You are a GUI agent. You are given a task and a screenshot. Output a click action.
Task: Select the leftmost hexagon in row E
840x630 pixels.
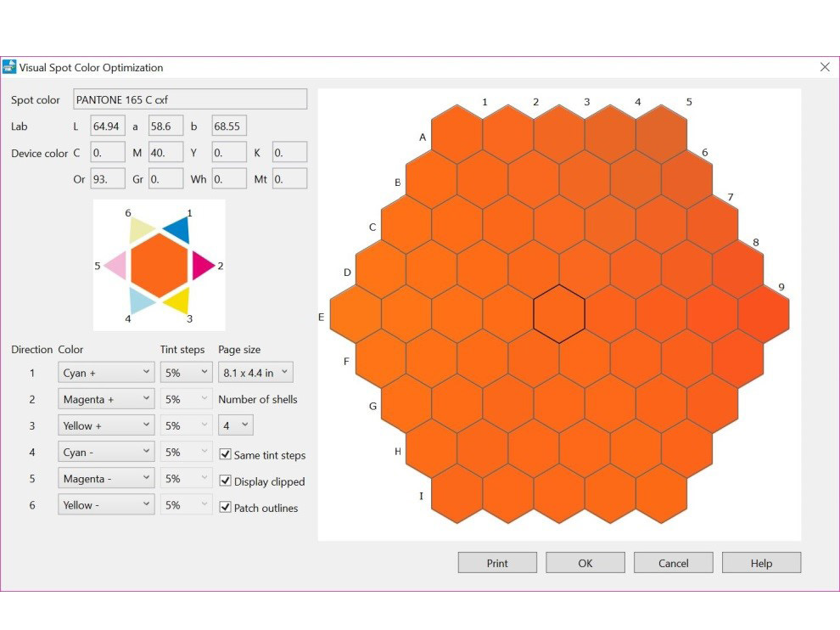point(356,314)
